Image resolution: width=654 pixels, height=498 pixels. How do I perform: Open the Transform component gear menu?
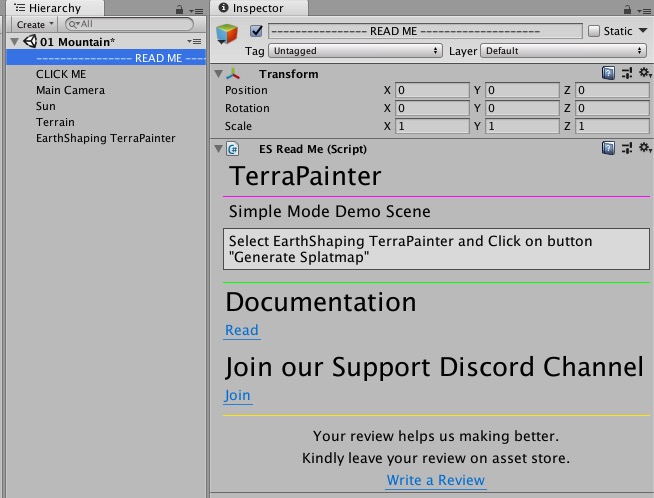(x=645, y=73)
